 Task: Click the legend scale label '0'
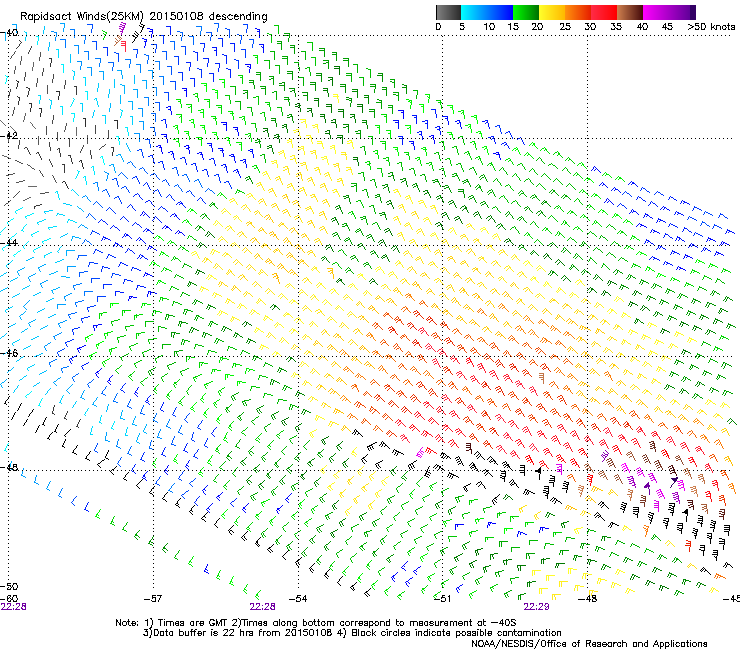pos(438,26)
